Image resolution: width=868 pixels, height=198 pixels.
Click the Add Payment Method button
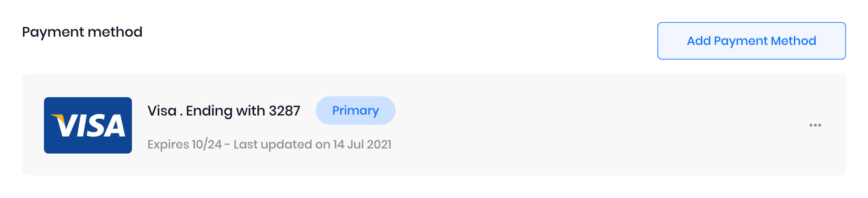[751, 41]
